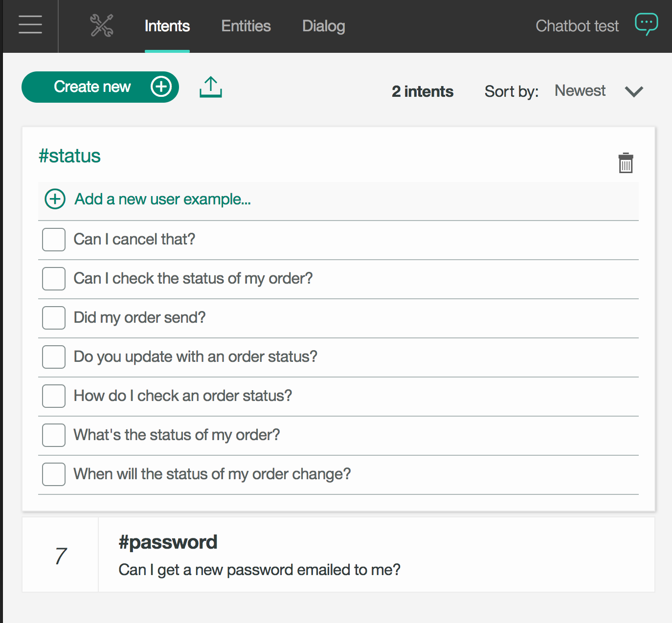Switch to the Dialog tab

point(323,26)
